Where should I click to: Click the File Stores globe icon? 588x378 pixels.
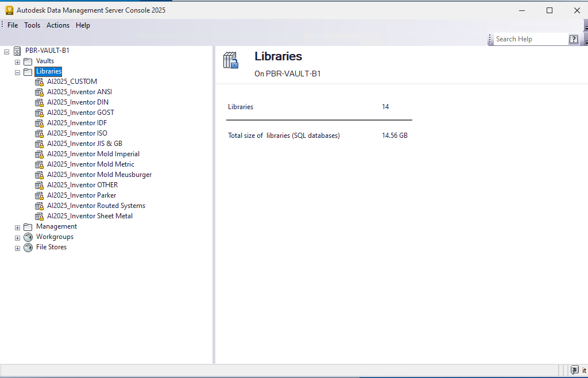click(28, 248)
